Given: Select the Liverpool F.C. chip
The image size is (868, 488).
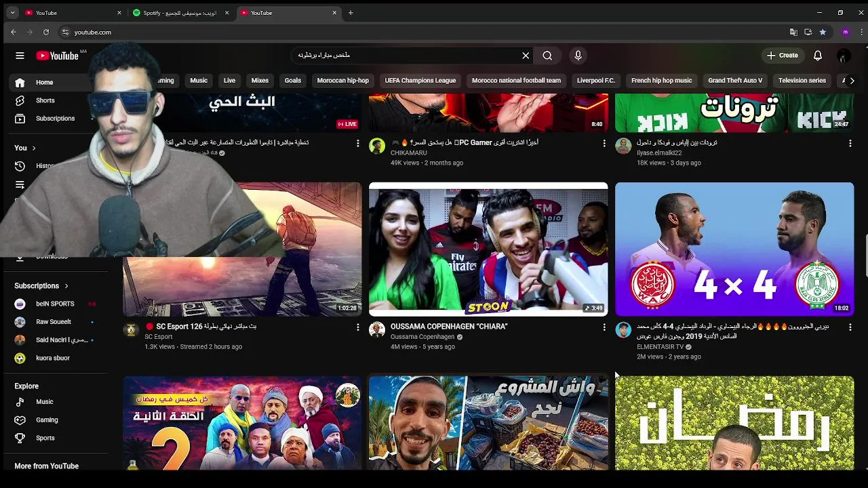Looking at the screenshot, I should click(595, 81).
